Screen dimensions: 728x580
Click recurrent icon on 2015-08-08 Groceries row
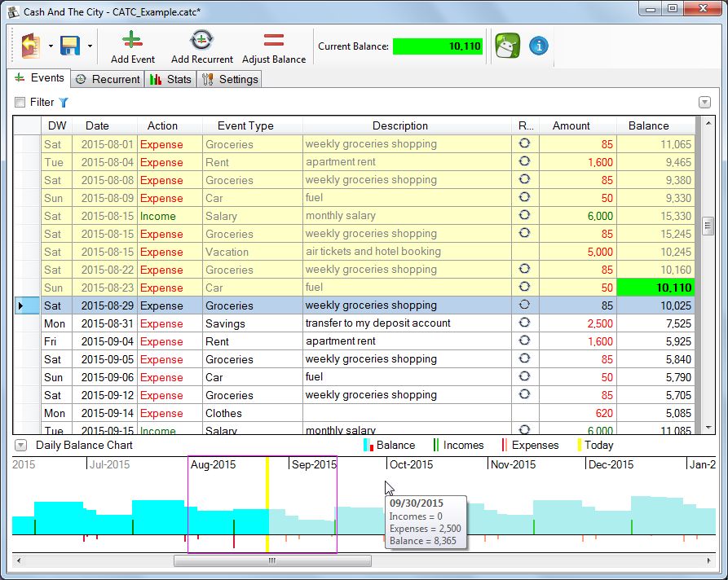(524, 179)
